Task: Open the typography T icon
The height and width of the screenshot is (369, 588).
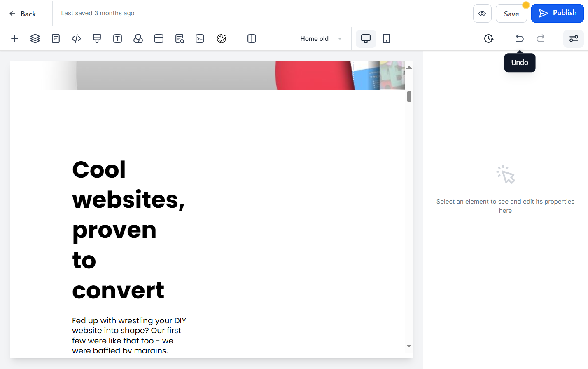Action: click(x=117, y=39)
